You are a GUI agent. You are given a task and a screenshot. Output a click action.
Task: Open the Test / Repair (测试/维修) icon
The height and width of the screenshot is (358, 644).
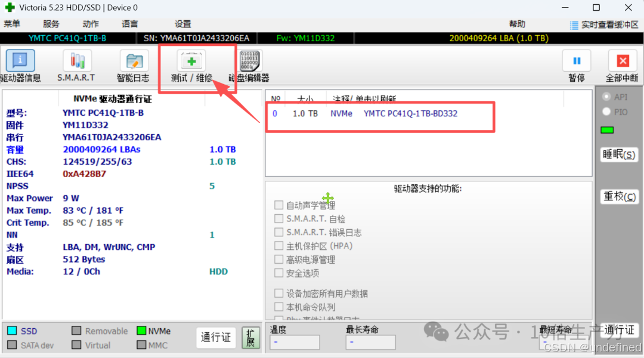coord(191,61)
